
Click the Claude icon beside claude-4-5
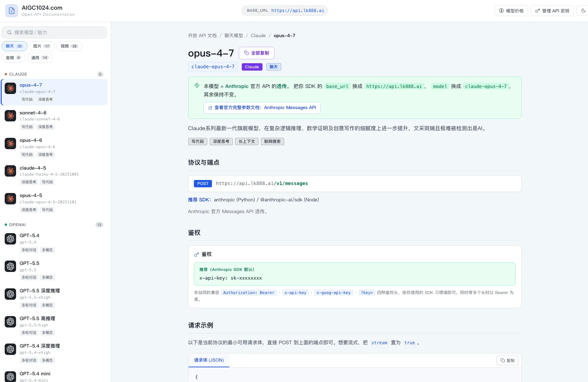pyautogui.click(x=10, y=171)
